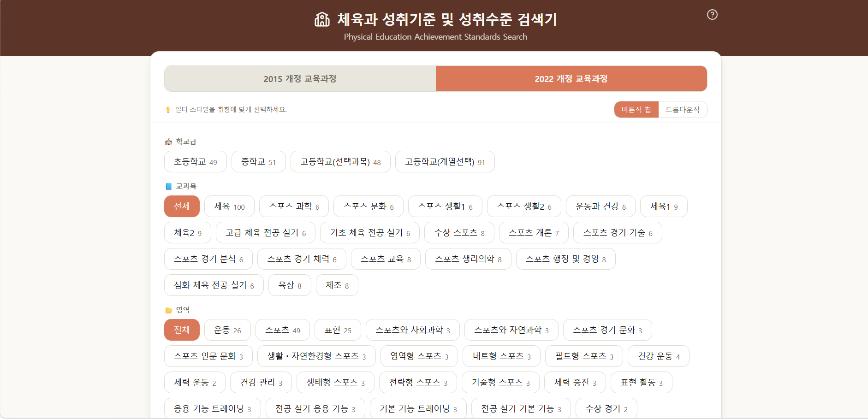
Task: Filter by 중학교 school level
Action: (259, 162)
